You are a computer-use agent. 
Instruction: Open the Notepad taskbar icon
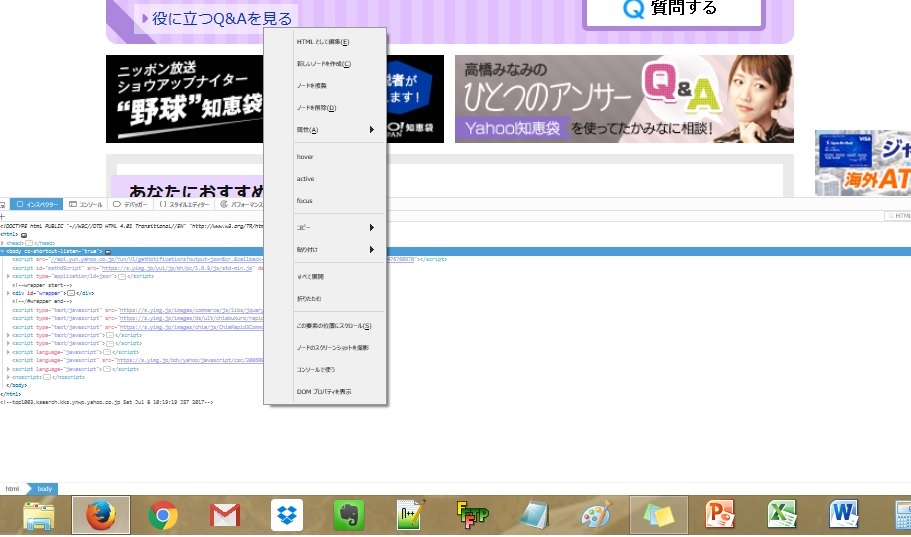535,515
